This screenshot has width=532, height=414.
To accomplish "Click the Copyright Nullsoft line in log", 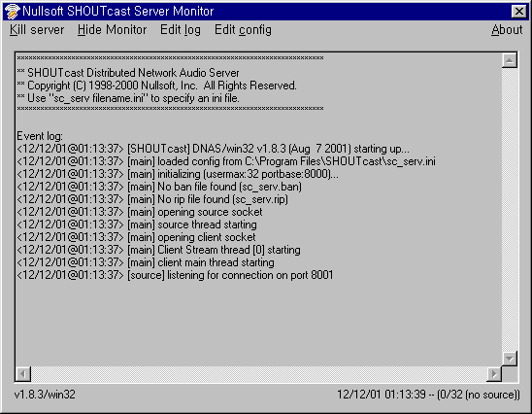I will [x=156, y=86].
